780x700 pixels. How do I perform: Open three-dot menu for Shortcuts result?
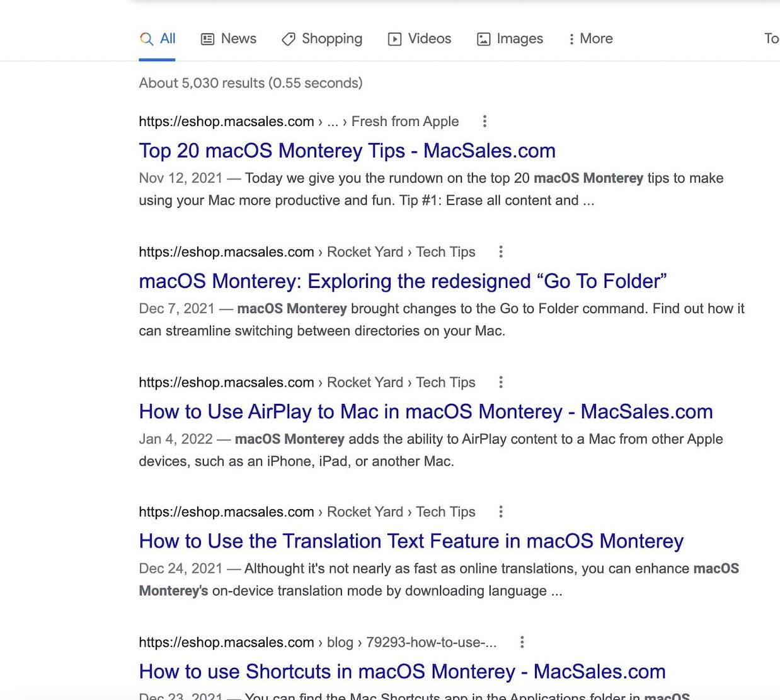[x=522, y=642]
